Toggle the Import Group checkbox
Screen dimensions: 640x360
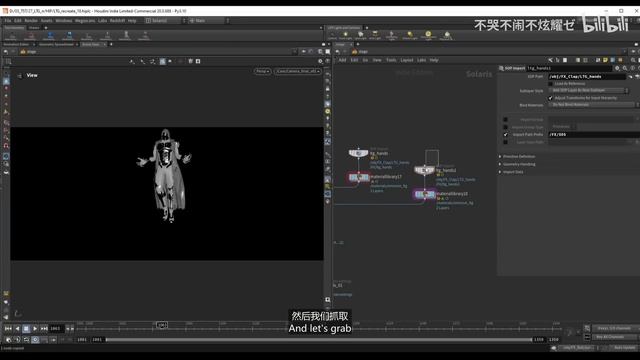(x=505, y=120)
